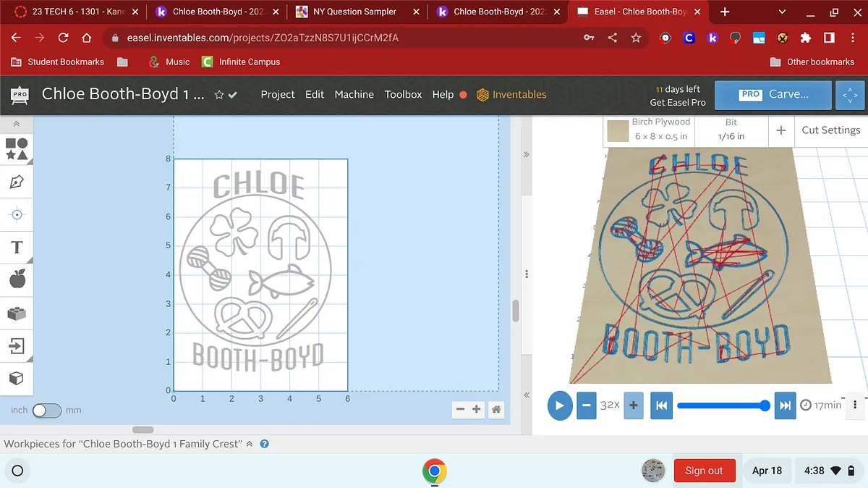Screen dimensions: 868x488
Task: Open the Birch Plywood material dropdown
Action: (650, 130)
